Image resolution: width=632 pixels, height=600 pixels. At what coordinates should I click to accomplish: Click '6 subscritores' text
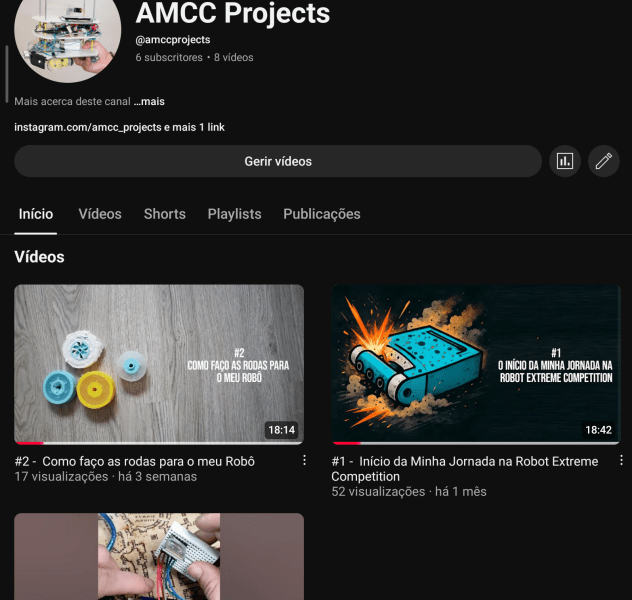pyautogui.click(x=169, y=58)
